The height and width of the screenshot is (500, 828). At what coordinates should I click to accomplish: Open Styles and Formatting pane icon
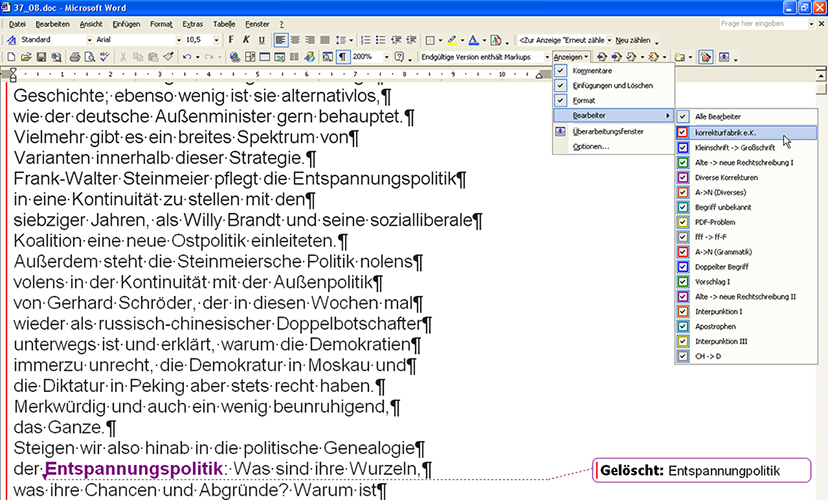(x=11, y=40)
